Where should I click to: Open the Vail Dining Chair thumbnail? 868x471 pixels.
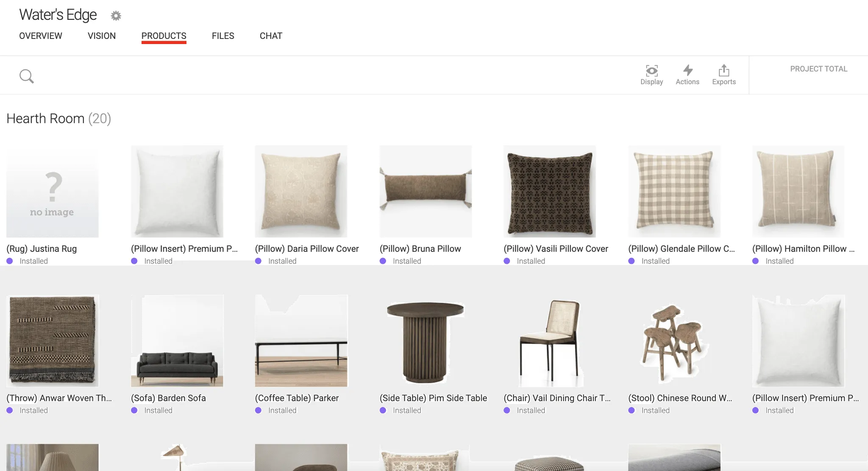tap(550, 341)
